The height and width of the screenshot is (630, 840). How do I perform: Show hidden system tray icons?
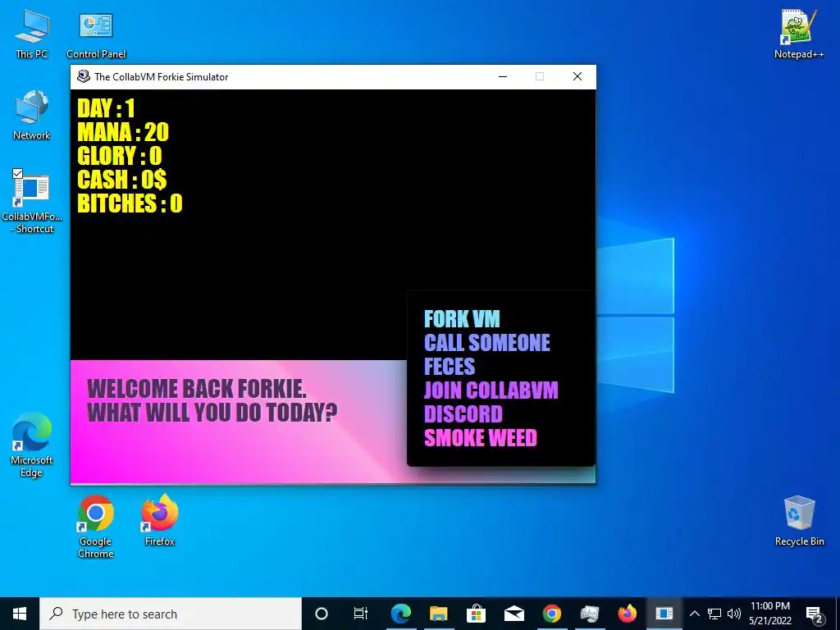coord(695,614)
